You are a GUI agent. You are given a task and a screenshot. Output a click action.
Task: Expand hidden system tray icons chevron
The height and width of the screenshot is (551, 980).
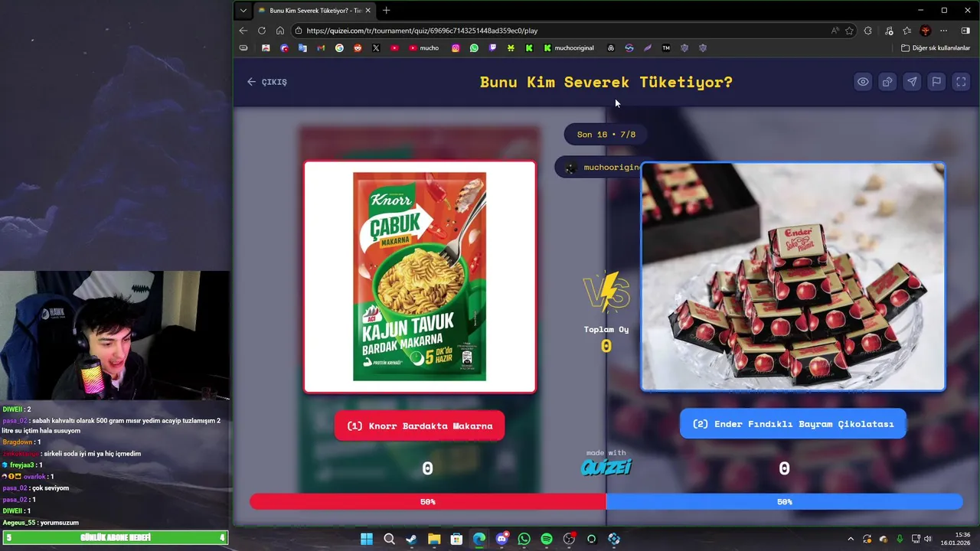coord(850,539)
